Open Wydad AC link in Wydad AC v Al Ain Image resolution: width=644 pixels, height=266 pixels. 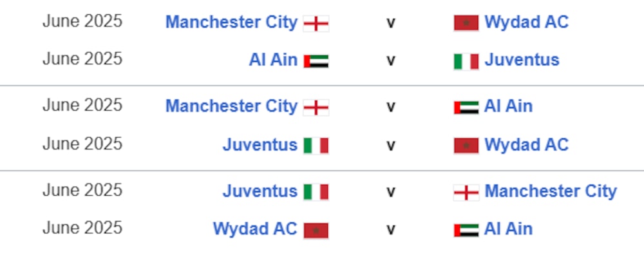click(255, 229)
